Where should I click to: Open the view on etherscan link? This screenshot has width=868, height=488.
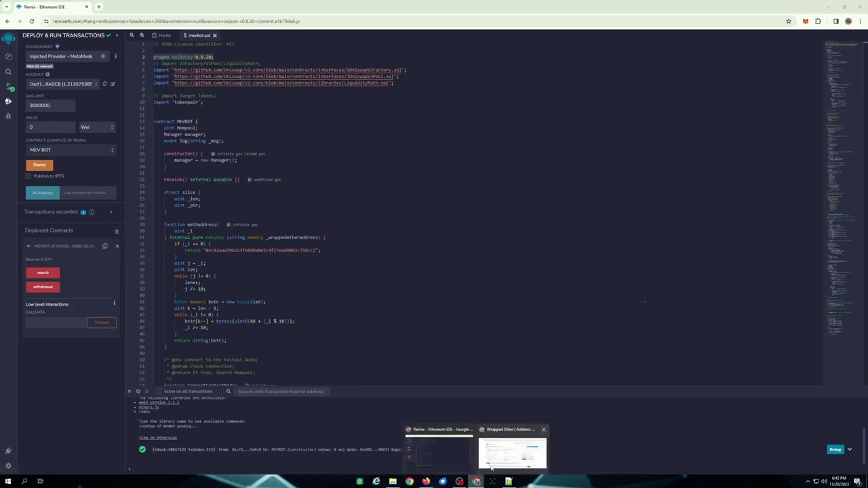(158, 438)
